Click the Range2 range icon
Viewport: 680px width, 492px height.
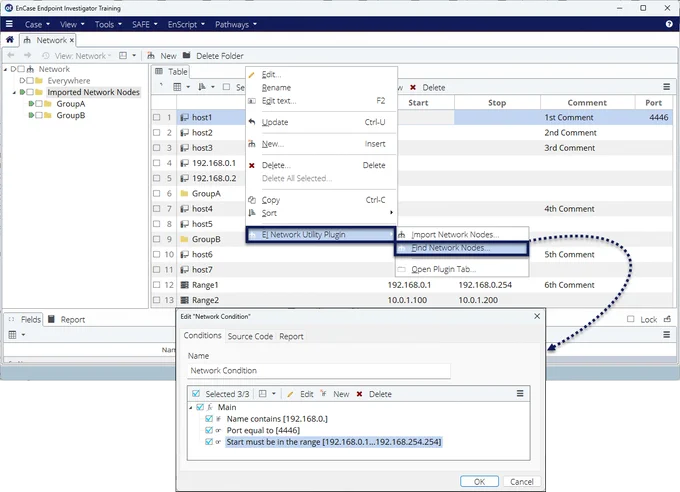[x=184, y=300]
